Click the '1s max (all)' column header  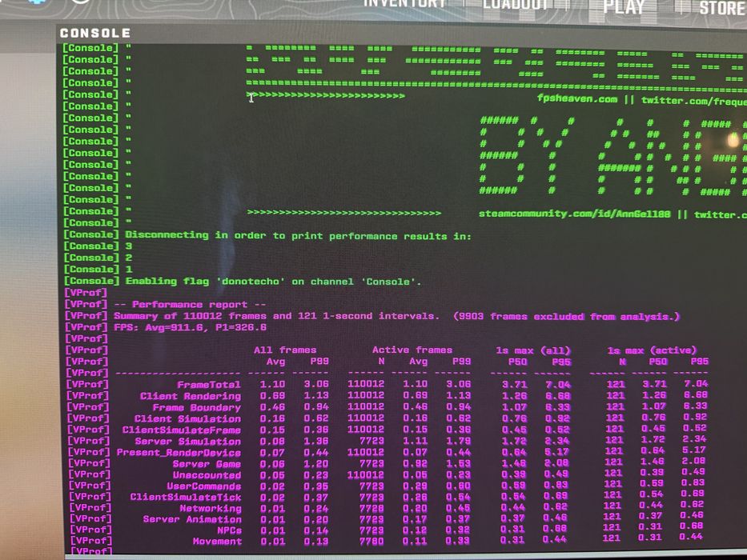(532, 350)
